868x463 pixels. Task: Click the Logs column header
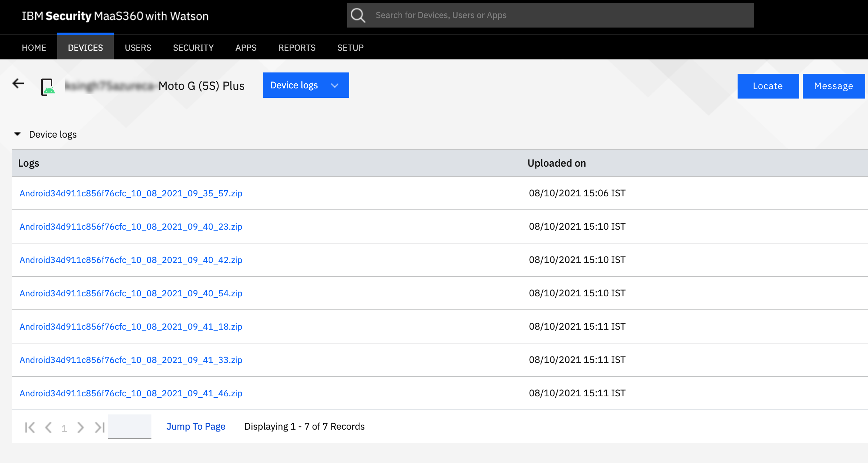(29, 163)
